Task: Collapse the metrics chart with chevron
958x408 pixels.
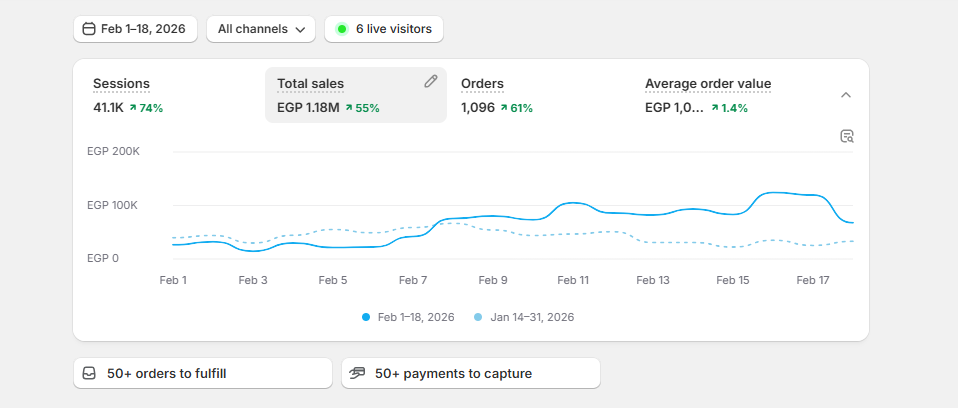Action: click(x=846, y=95)
